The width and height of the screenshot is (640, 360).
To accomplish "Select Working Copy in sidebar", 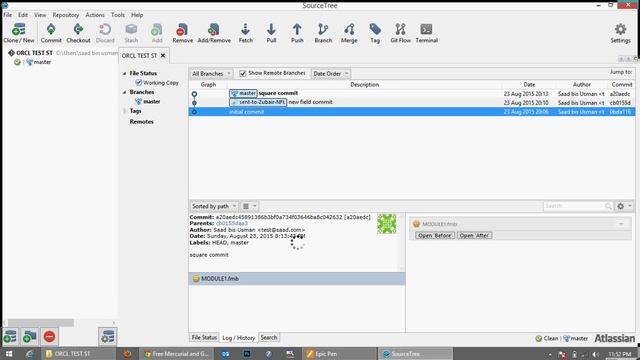I will tap(160, 83).
